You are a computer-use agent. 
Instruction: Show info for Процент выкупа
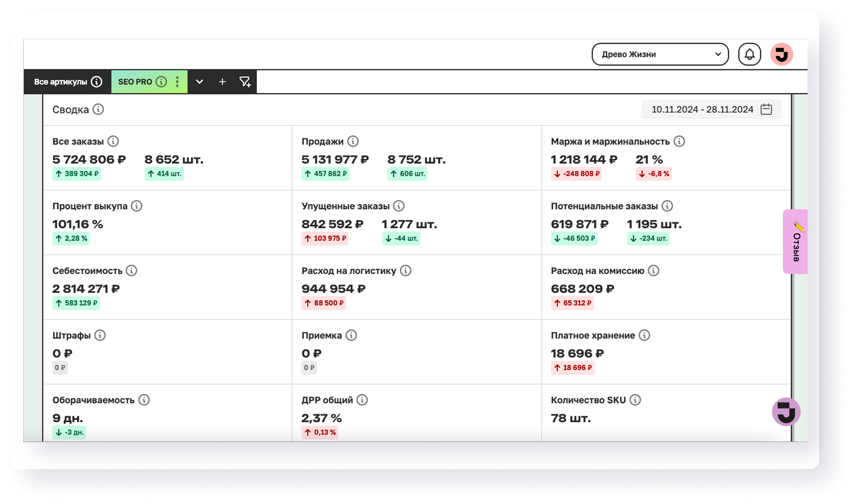pyautogui.click(x=136, y=206)
